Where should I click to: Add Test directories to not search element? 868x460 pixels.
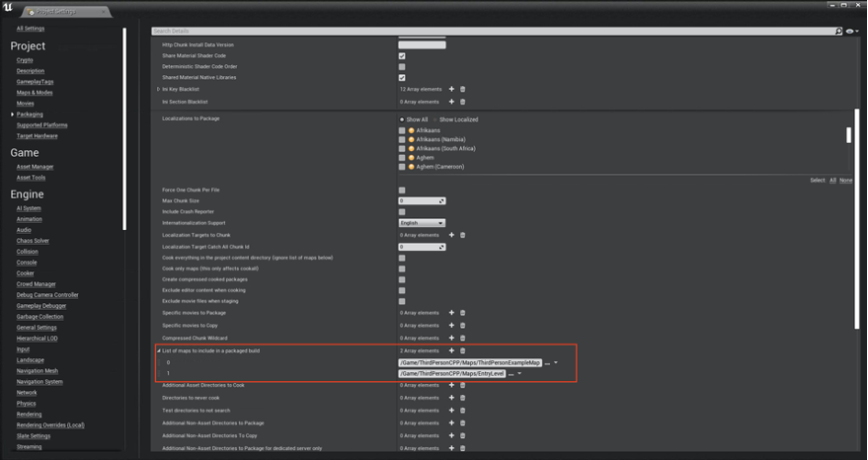coord(451,411)
